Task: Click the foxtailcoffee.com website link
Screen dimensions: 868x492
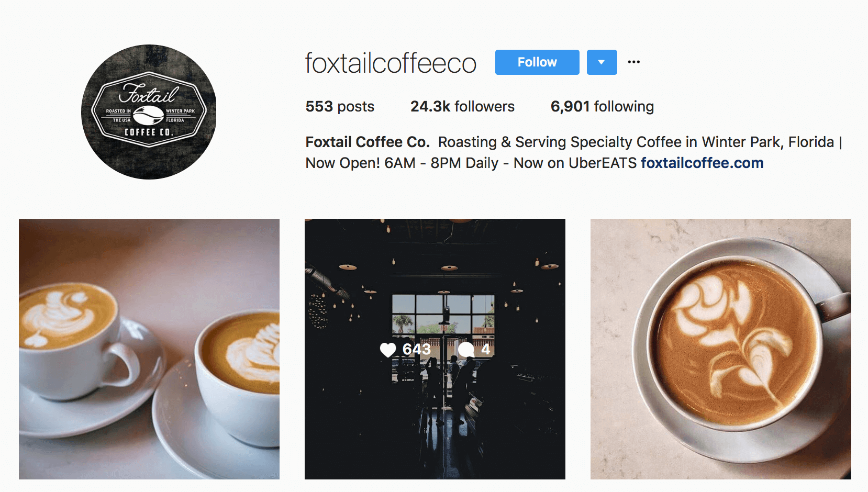Action: [702, 163]
